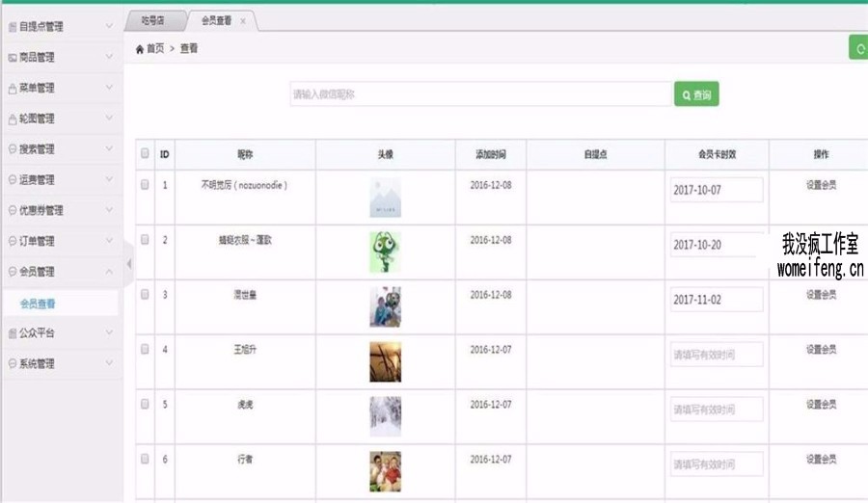Click the 轮图管理 lock icon
868x503 pixels.
pyautogui.click(x=13, y=119)
